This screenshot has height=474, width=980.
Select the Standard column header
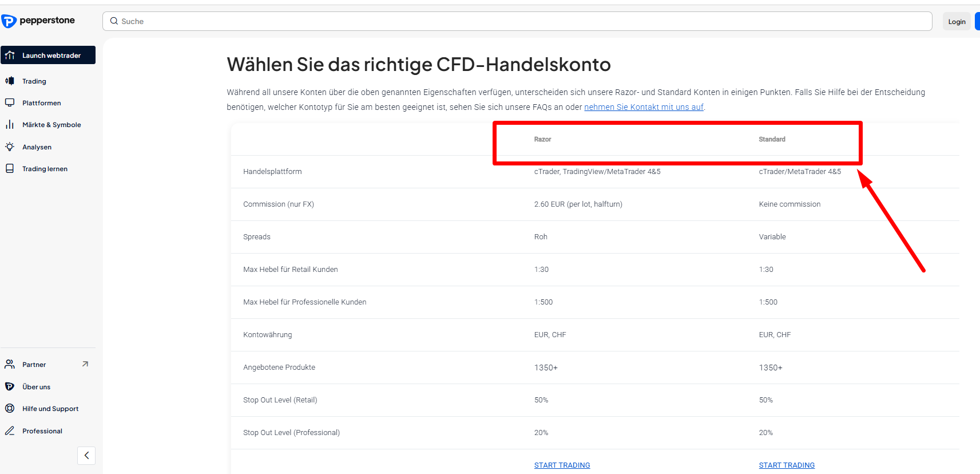pyautogui.click(x=772, y=139)
